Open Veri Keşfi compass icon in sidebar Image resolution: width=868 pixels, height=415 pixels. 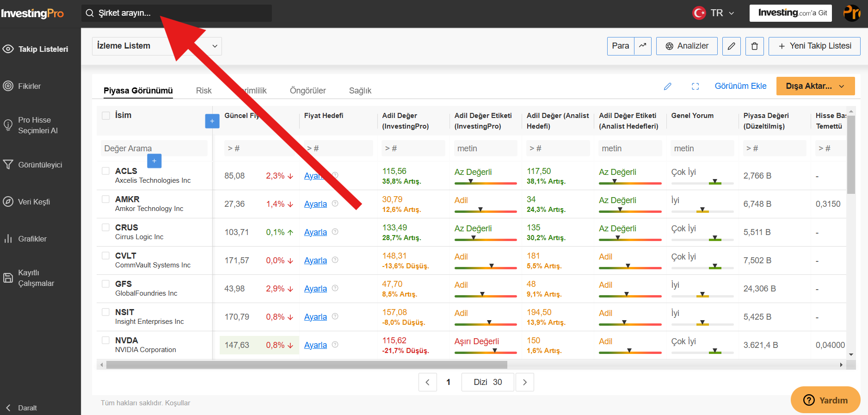point(8,202)
